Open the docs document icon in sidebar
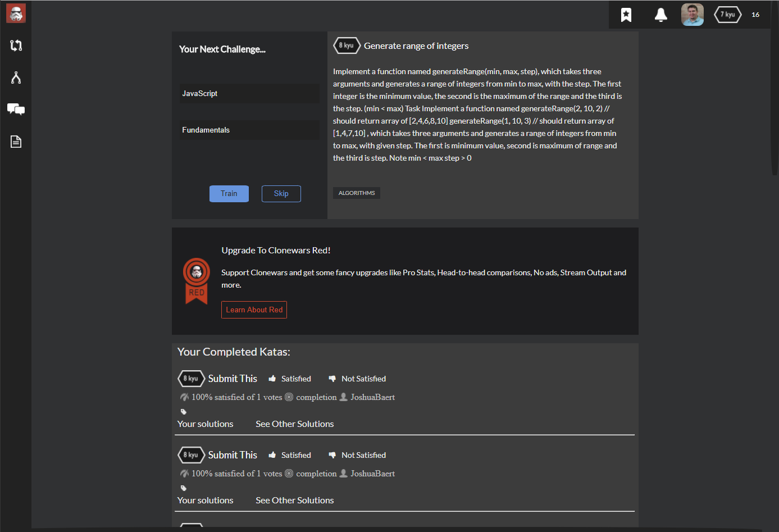The width and height of the screenshot is (779, 532). [x=16, y=142]
